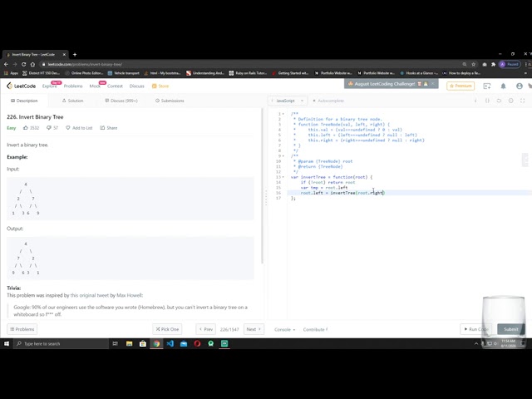Open Mock in top navigation
This screenshot has width=532, height=399.
[x=95, y=86]
